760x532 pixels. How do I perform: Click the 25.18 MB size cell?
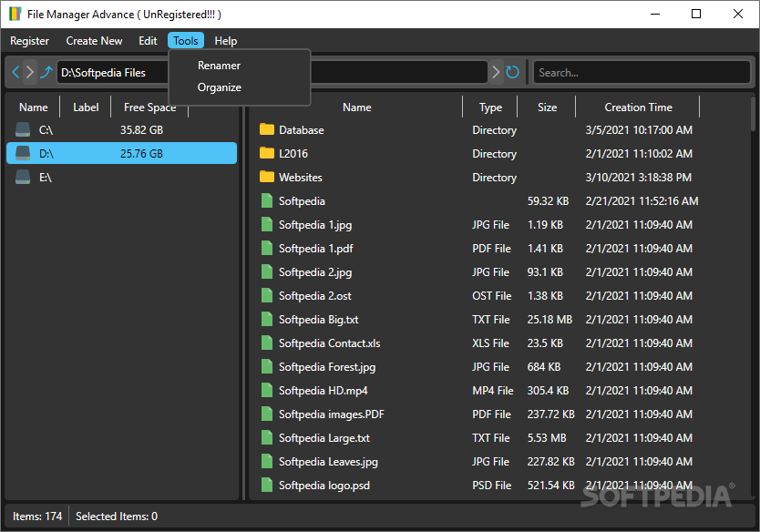pyautogui.click(x=549, y=320)
